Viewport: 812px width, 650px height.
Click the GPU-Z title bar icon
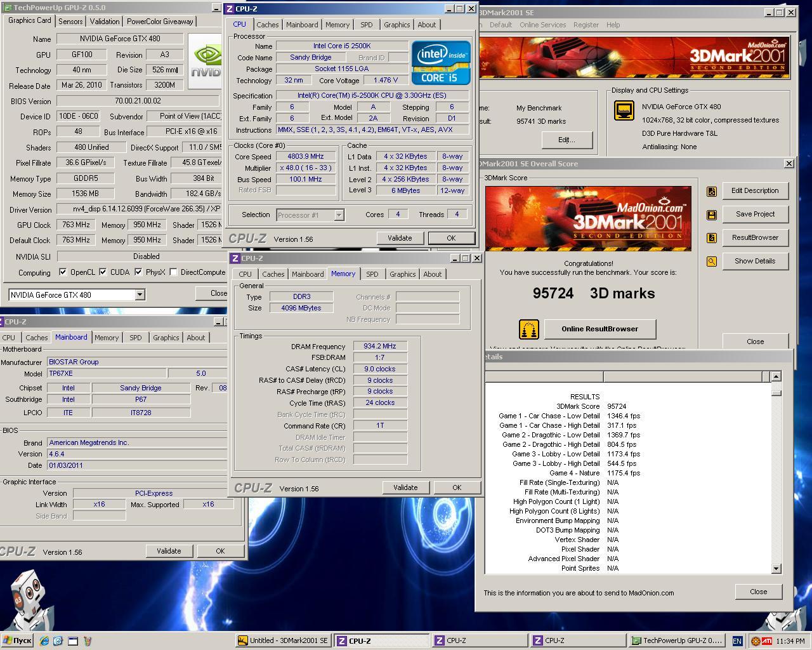coord(8,8)
